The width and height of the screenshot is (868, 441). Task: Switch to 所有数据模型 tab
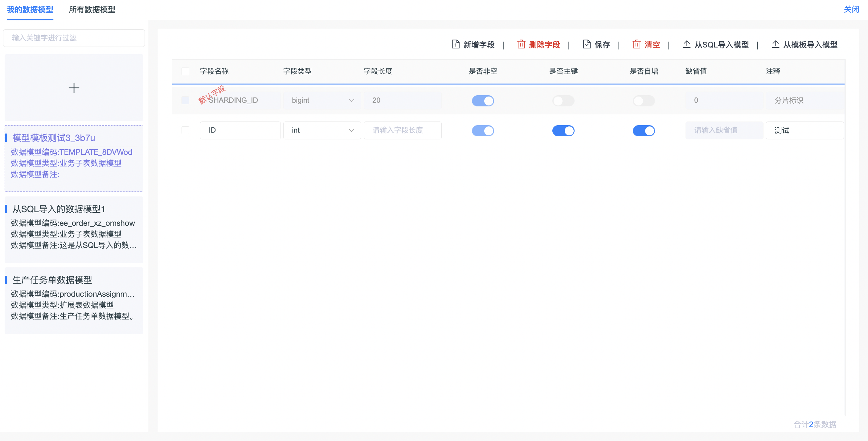(x=92, y=10)
